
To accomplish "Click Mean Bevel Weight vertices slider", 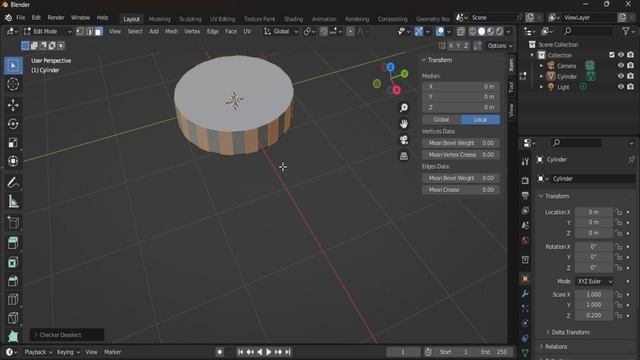I will point(461,143).
